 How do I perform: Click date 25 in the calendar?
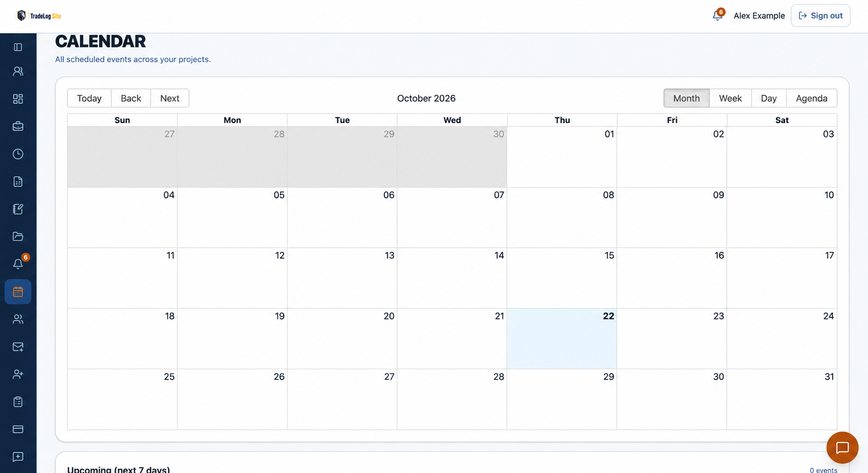click(169, 376)
